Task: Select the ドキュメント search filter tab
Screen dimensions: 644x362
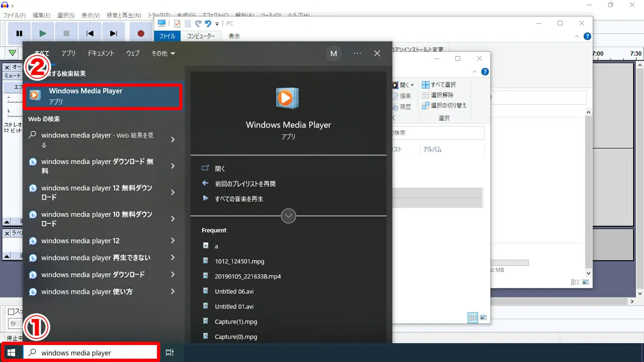Action: (x=101, y=53)
